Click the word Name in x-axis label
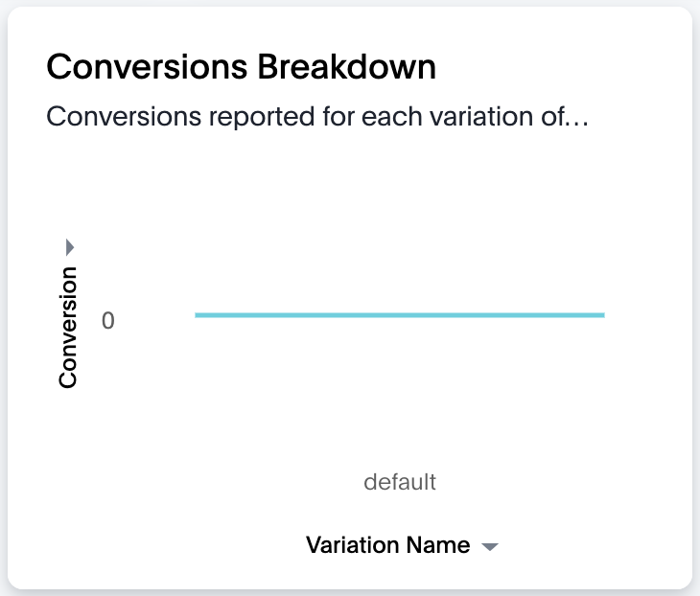This screenshot has width=700, height=596. (x=438, y=545)
